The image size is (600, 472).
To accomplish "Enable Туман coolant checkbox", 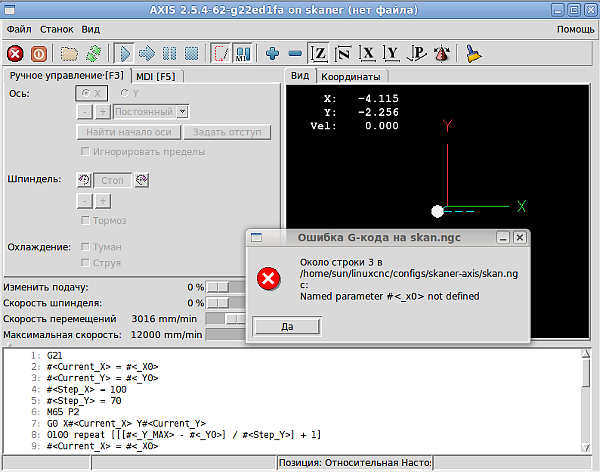I will pos(85,247).
